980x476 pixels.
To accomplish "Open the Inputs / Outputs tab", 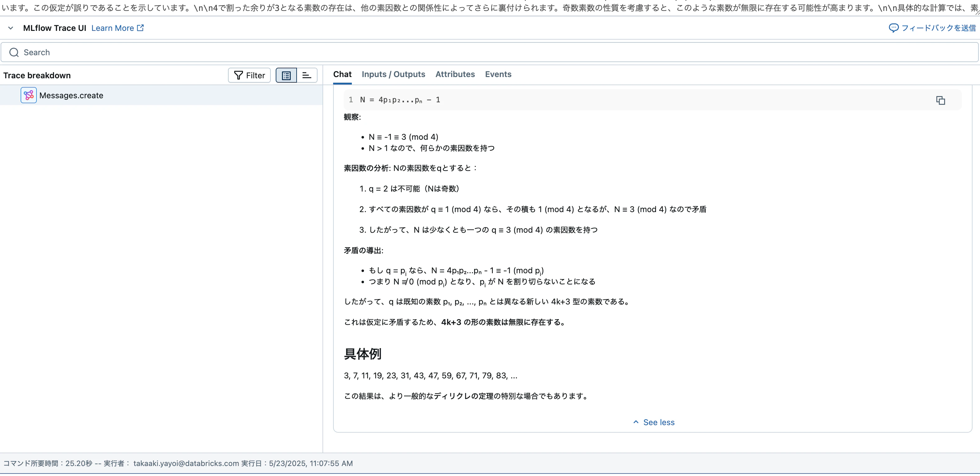I will [x=393, y=74].
